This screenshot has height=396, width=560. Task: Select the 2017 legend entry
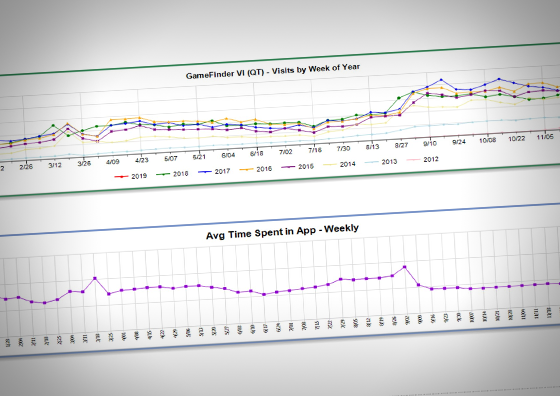click(x=214, y=171)
